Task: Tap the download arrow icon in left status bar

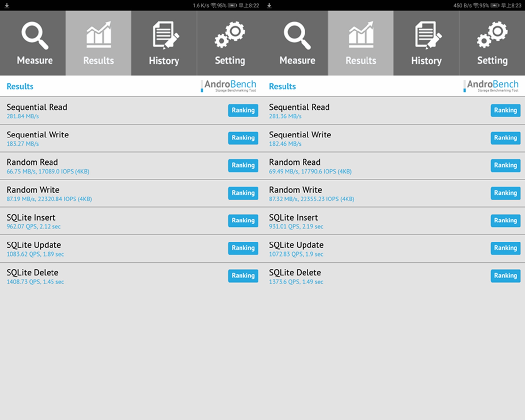Action: 7,5
